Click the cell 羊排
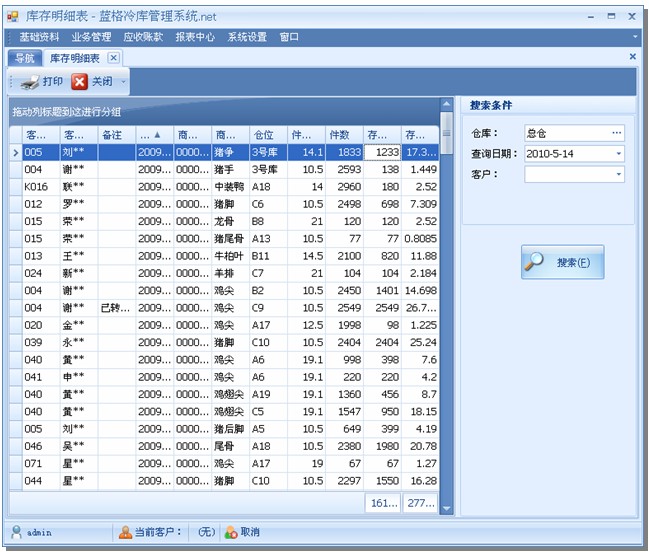649x552 pixels. pyautogui.click(x=230, y=274)
